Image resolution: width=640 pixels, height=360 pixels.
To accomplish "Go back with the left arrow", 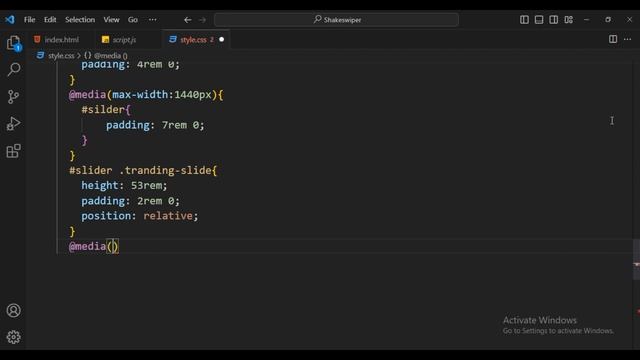I will coord(188,20).
